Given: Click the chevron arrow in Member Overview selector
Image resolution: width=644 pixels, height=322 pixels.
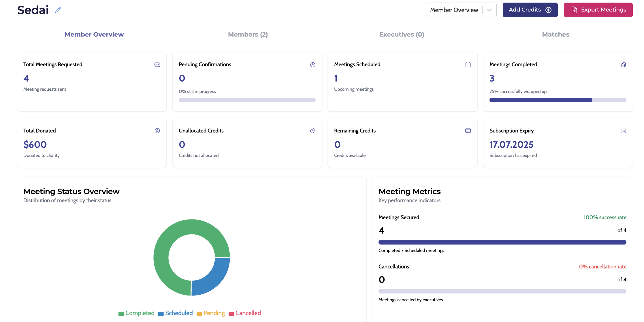Looking at the screenshot, I should pos(489,10).
